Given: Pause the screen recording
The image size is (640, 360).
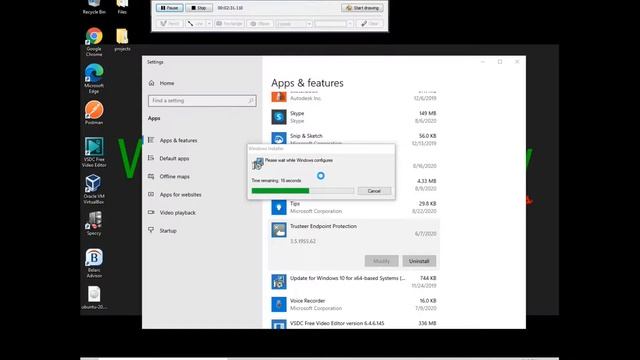Looking at the screenshot, I should tap(169, 8).
